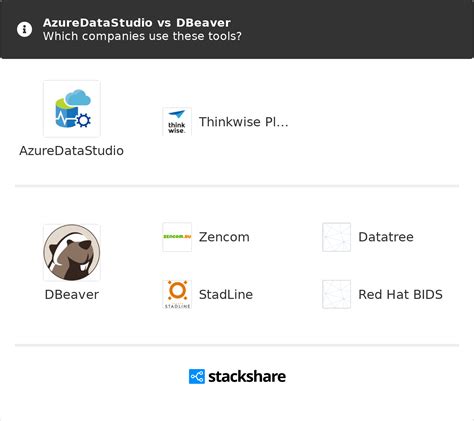Click the dark header banner

[x=237, y=29]
